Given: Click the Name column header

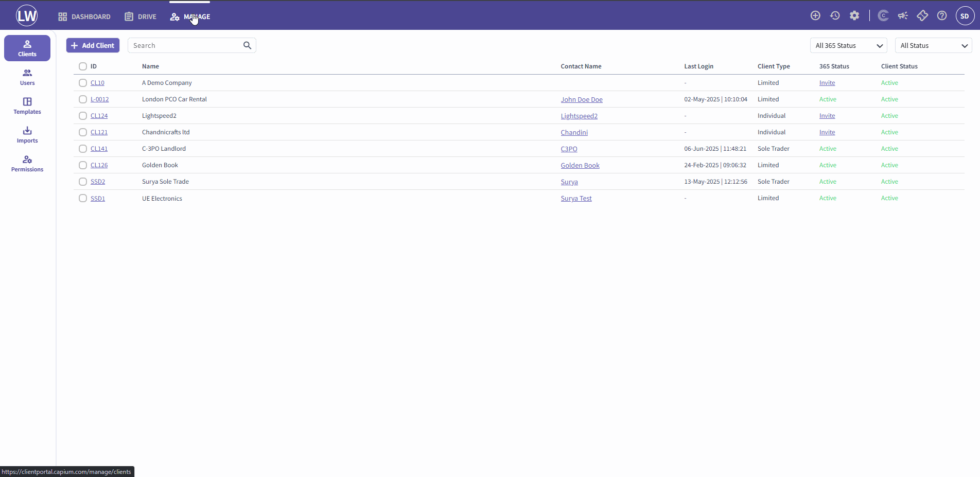Looking at the screenshot, I should point(150,66).
